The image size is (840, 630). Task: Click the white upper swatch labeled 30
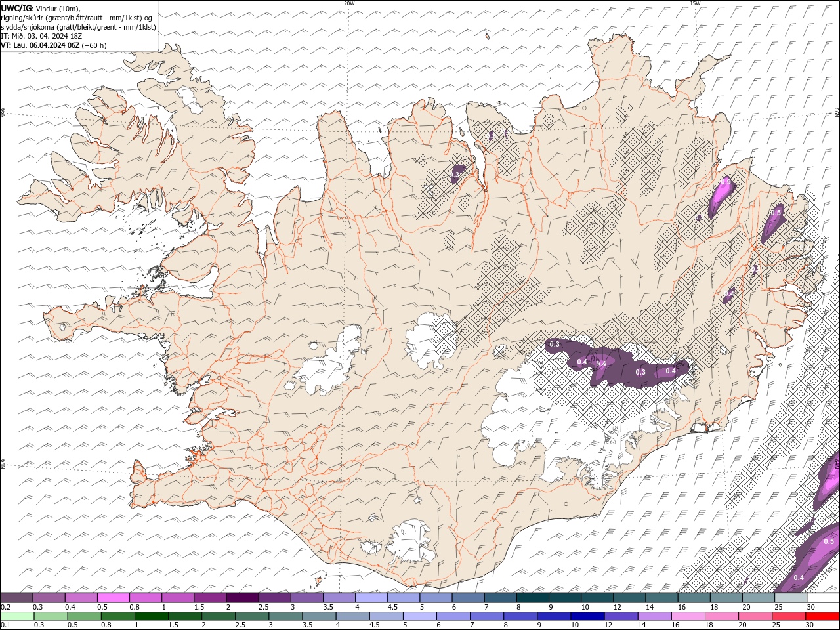coord(823,598)
